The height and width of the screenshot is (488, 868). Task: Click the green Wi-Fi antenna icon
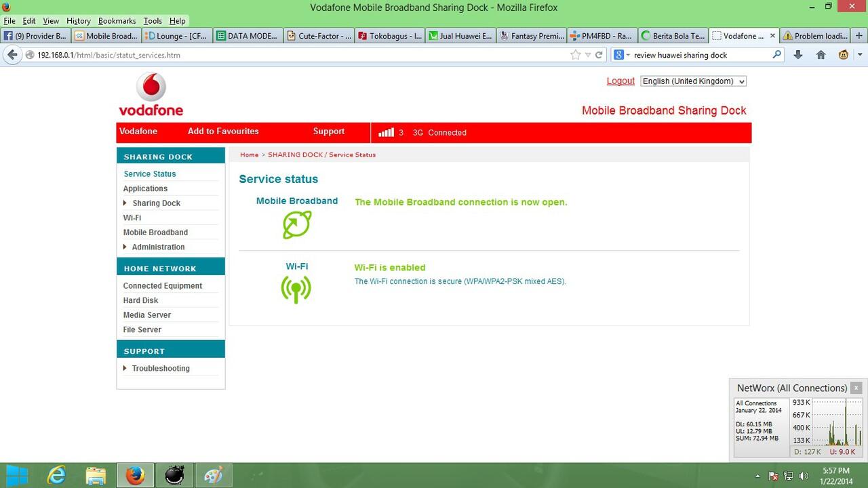[x=296, y=289]
